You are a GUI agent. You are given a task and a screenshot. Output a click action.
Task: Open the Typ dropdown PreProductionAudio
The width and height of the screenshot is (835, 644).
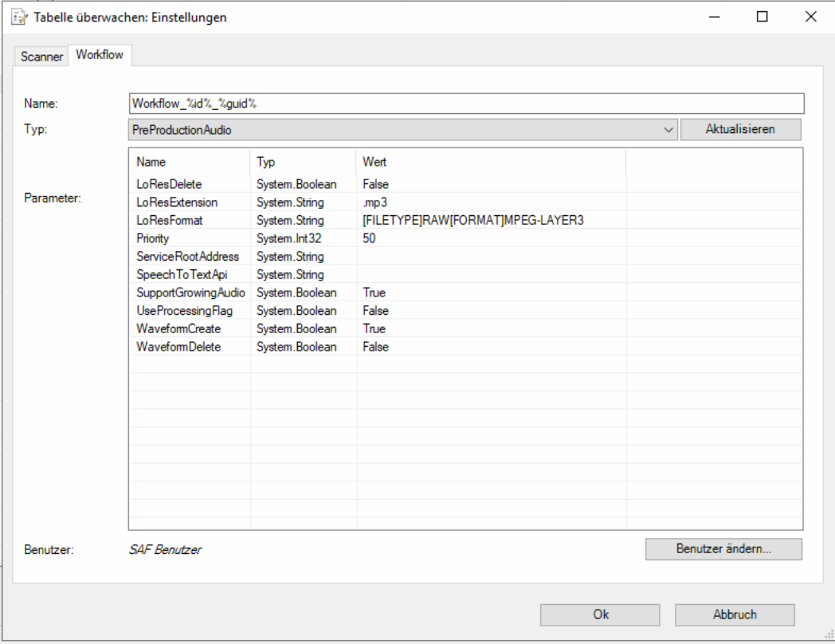click(402, 129)
